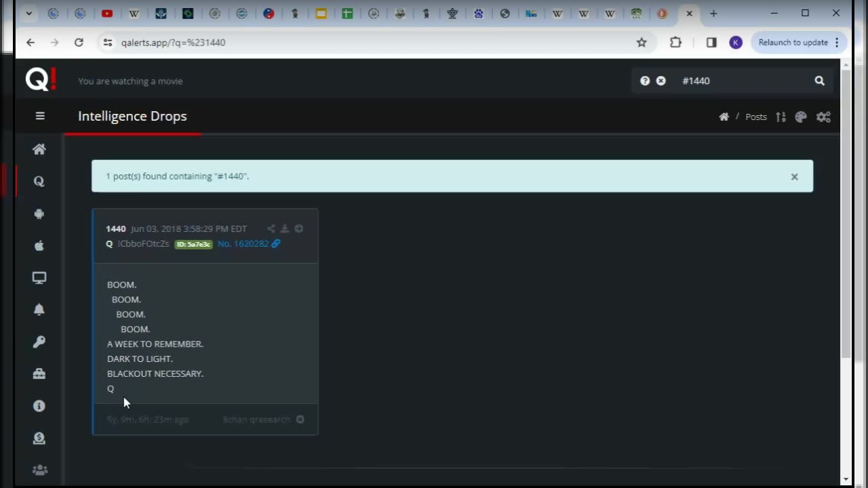Viewport: 868px width, 488px height.
Task: Click the tripcode !CbboFOtcZs
Action: 143,243
